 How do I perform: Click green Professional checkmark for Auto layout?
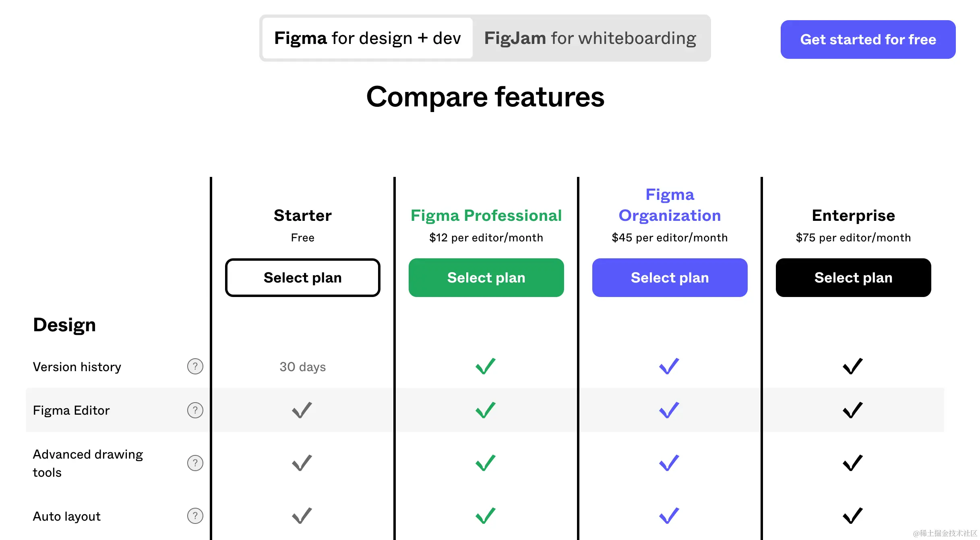[x=486, y=516]
